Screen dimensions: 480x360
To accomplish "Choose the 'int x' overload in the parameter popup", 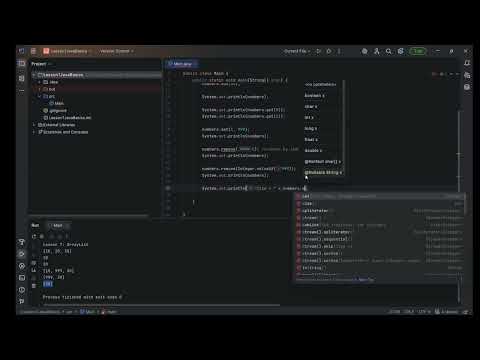I will 309,118.
